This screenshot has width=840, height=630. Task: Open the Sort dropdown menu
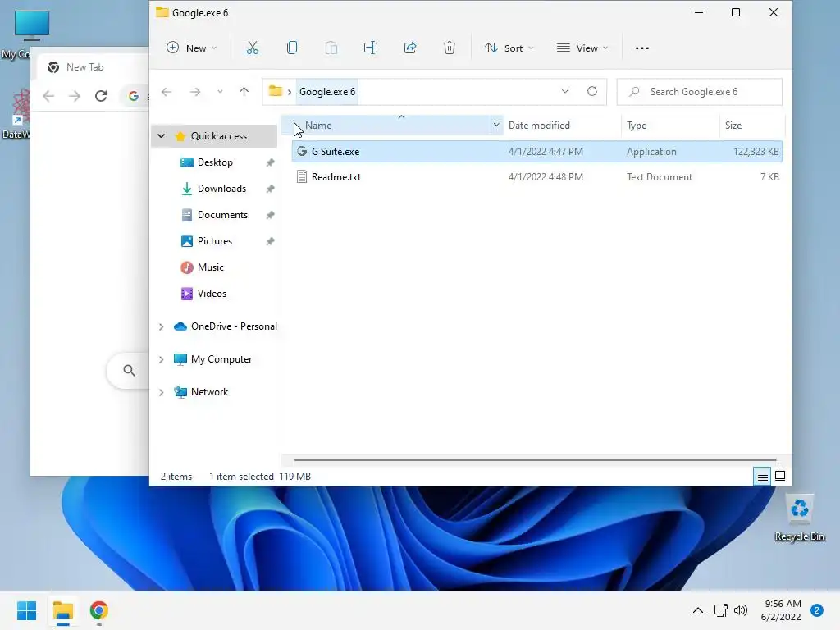pyautogui.click(x=509, y=48)
